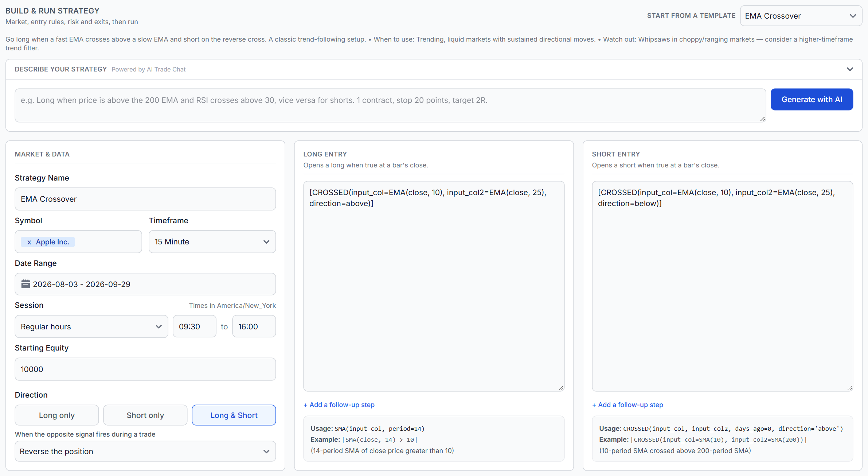
Task: Open the Session Regular hours dropdown
Action: tap(91, 326)
